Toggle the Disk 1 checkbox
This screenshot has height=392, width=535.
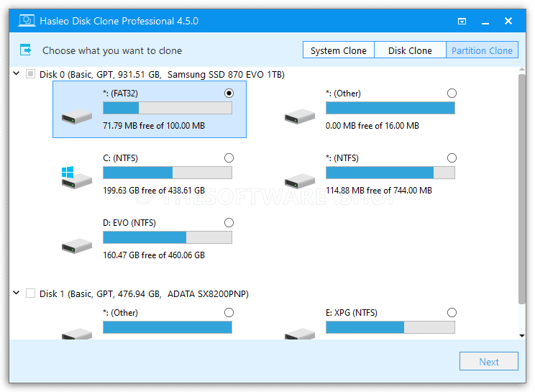click(30, 293)
